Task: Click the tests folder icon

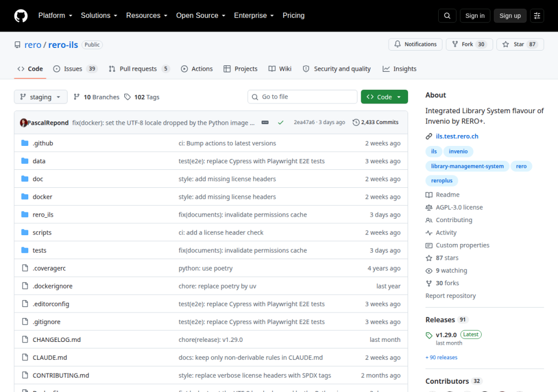Action: [25, 250]
